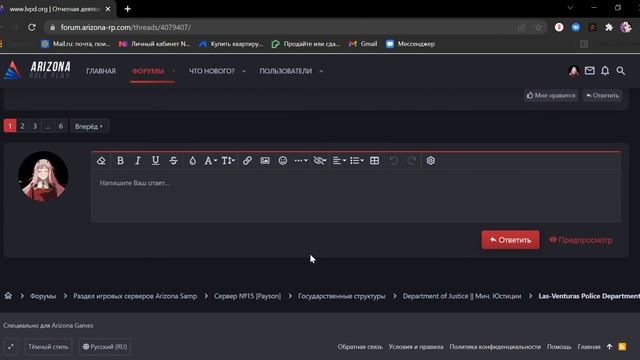The width and height of the screenshot is (640, 360).
Task: Go to page 2 of thread
Action: point(22,126)
